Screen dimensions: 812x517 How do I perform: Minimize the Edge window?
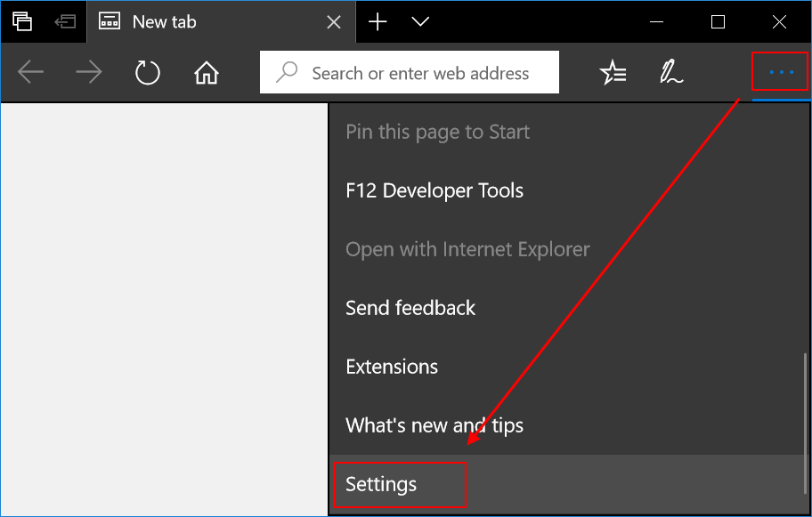[x=657, y=21]
